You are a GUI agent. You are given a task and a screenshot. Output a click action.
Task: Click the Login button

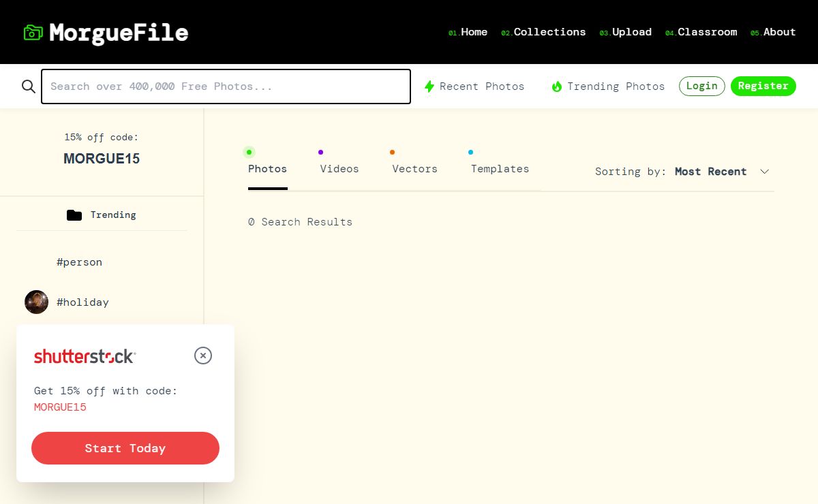[x=702, y=86]
